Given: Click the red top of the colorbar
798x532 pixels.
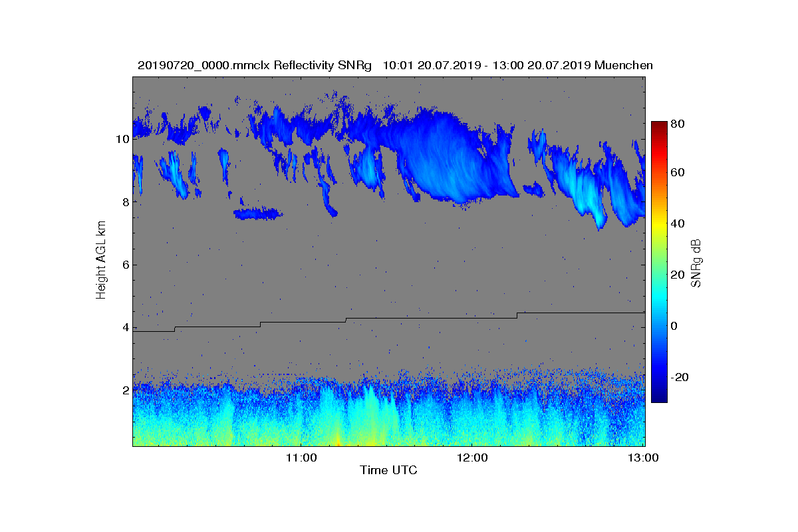Looking at the screenshot, I should click(x=658, y=126).
